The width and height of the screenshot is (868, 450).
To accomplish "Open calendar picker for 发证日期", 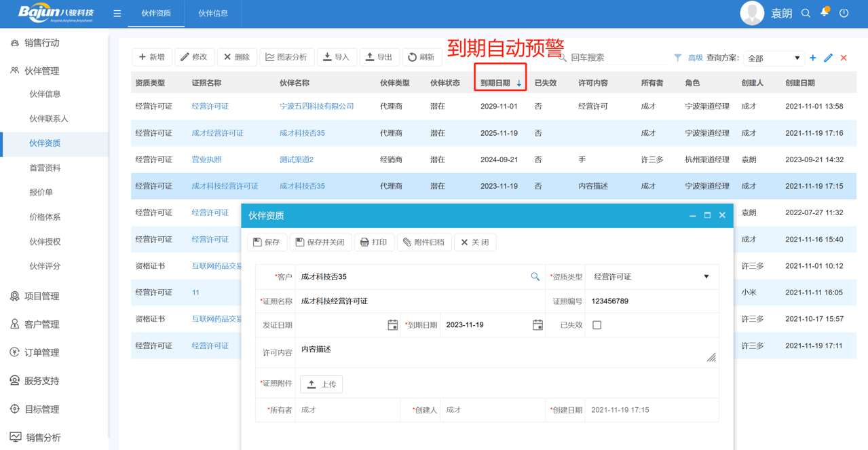I will coord(392,325).
